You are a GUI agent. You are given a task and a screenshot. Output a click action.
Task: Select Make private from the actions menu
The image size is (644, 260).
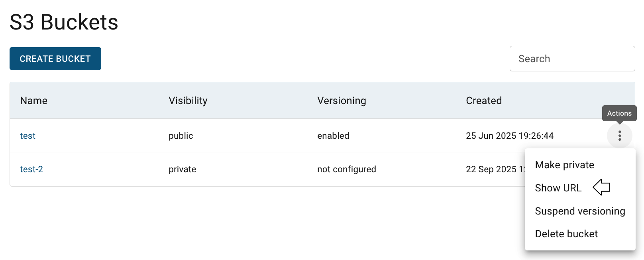pyautogui.click(x=564, y=165)
